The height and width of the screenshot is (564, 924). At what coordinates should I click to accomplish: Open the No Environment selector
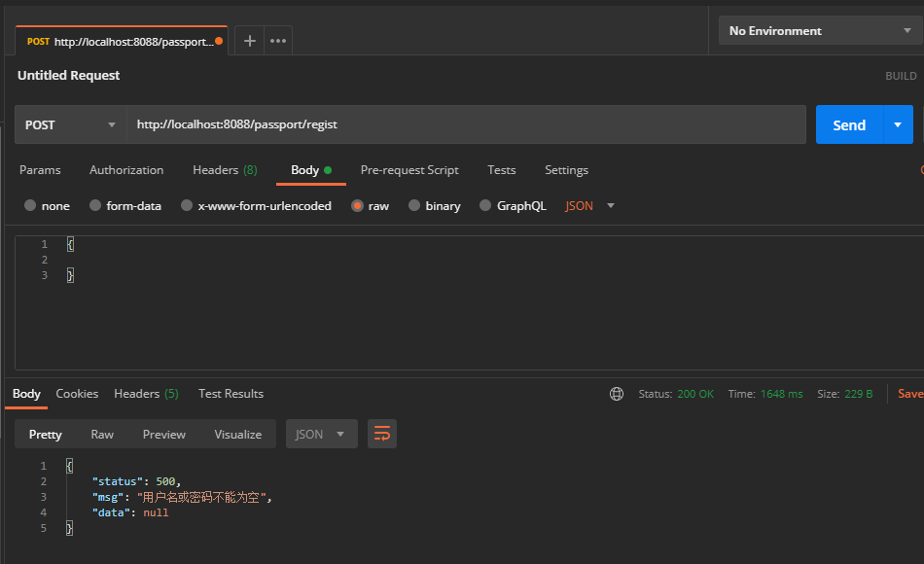[820, 31]
